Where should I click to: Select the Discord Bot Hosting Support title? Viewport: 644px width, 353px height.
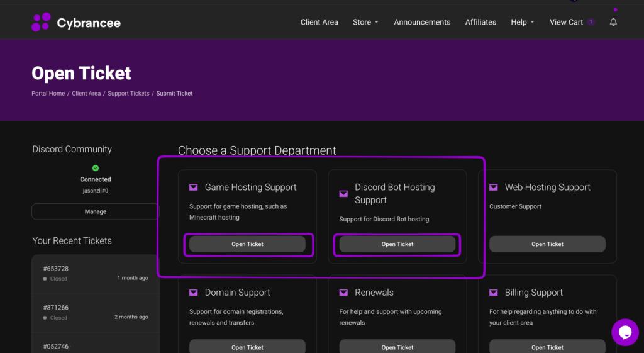click(x=395, y=194)
